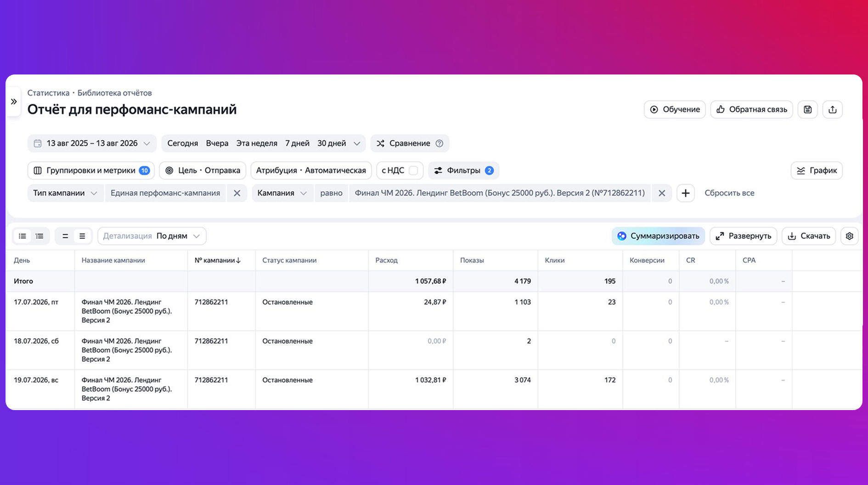Switch to flat list view icon
Image resolution: width=868 pixels, height=485 pixels.
[23, 236]
